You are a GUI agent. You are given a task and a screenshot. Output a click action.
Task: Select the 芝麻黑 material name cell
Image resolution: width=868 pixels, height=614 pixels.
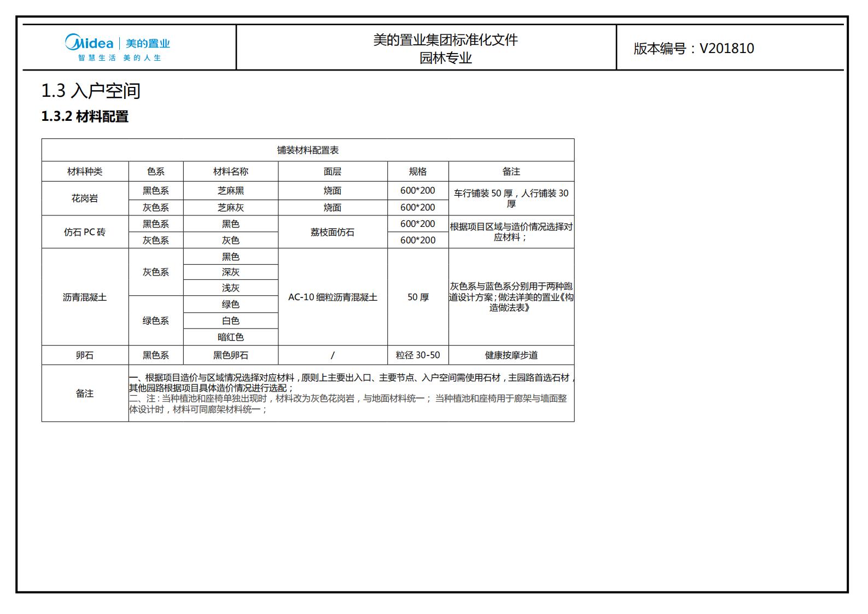coord(231,190)
